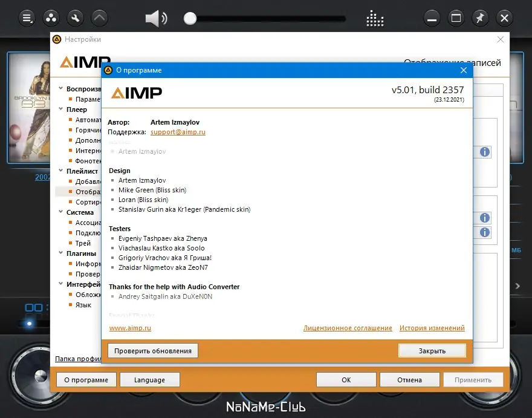Pin the player with the pushpin icon
Image resolution: width=532 pixels, height=418 pixels.
click(x=480, y=18)
